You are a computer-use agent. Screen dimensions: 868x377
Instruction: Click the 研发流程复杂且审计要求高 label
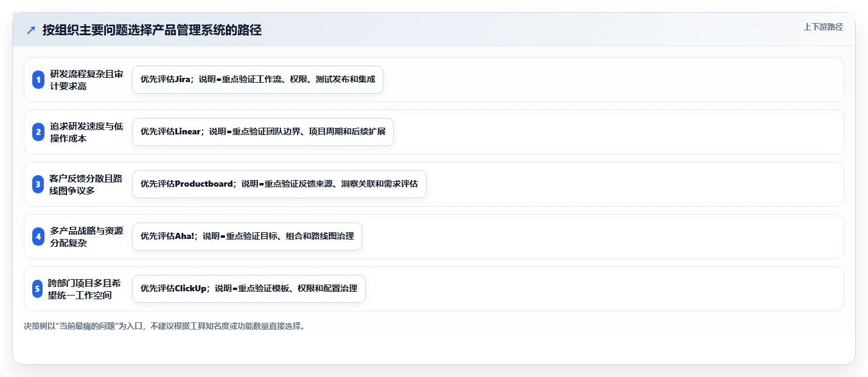[86, 80]
